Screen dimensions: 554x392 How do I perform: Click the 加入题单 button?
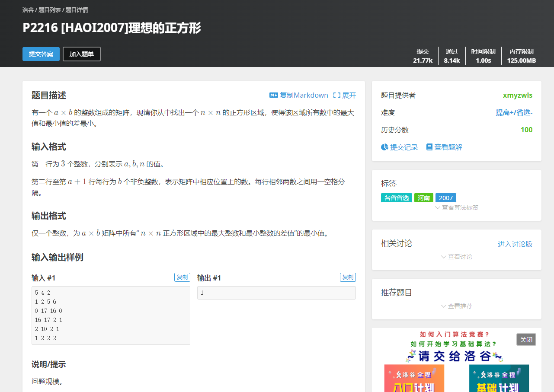[82, 54]
